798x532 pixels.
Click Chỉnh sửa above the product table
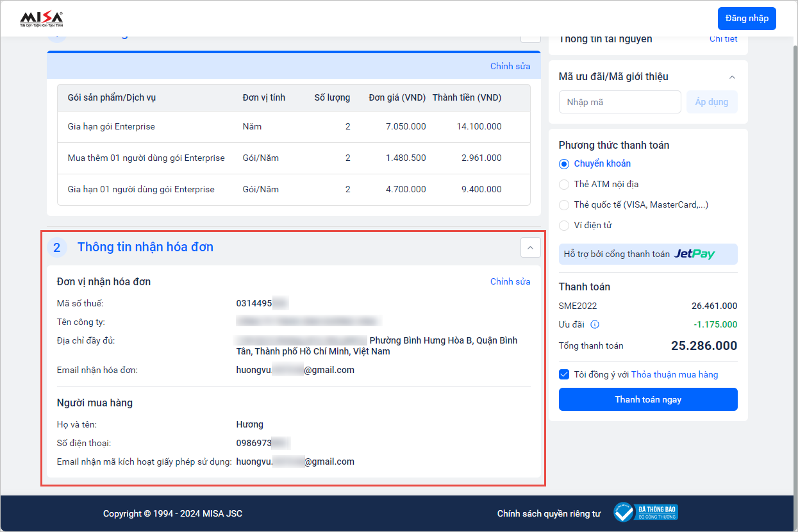[x=510, y=66]
